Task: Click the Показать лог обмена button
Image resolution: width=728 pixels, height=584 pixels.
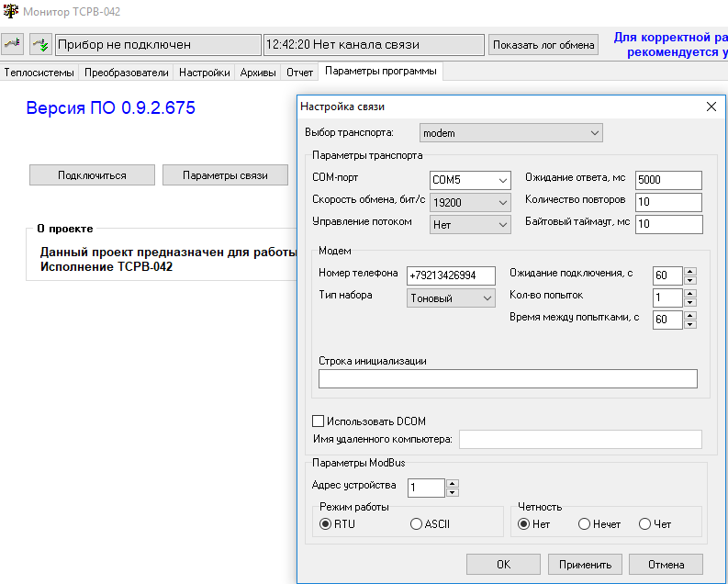Action: pos(543,44)
